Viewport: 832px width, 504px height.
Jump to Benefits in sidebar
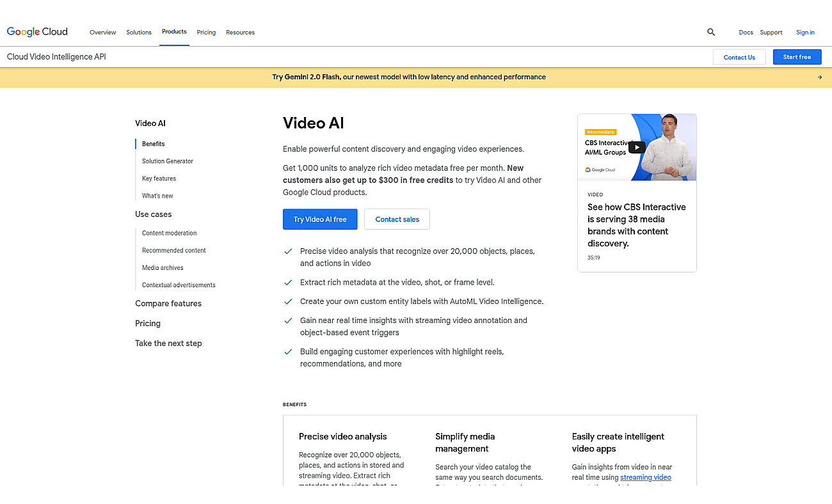(154, 144)
